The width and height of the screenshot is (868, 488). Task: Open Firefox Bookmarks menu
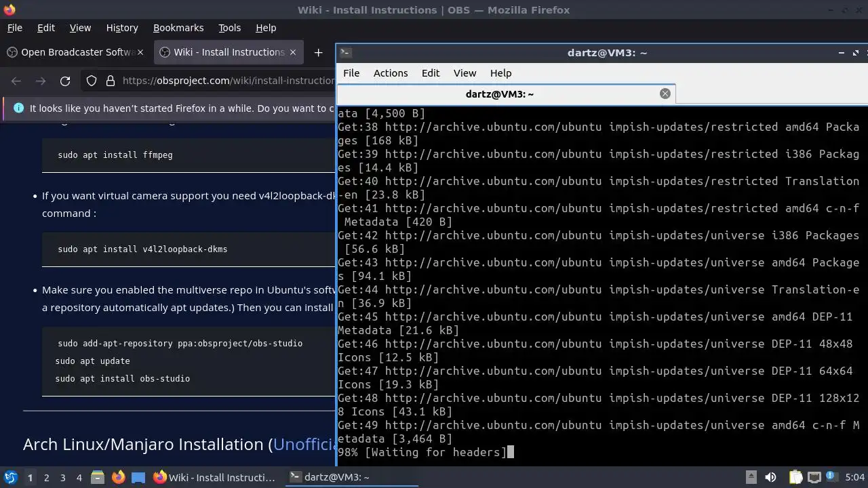(x=178, y=28)
